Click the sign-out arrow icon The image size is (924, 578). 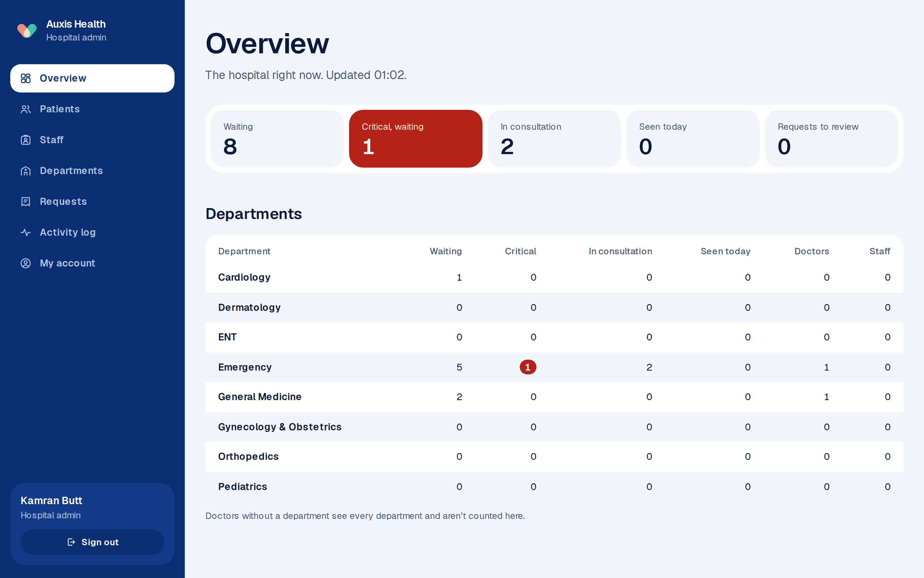pos(71,542)
